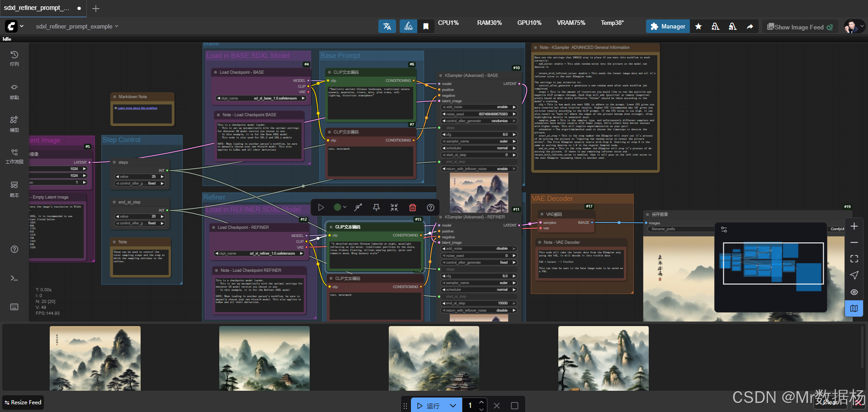Open the minimap settings sliders icon
Image resolution: width=868 pixels, height=412 pixels.
click(x=724, y=230)
